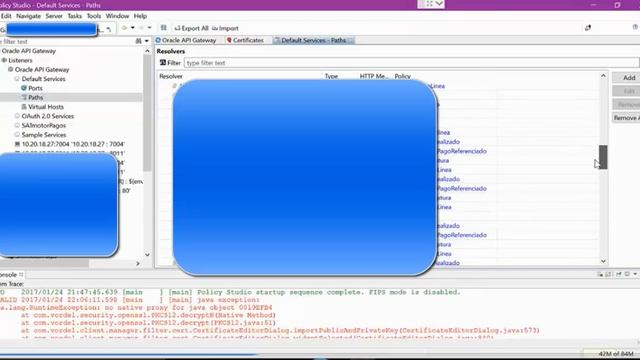The image size is (640, 360).
Task: Open the Help menu
Action: coord(140,16)
